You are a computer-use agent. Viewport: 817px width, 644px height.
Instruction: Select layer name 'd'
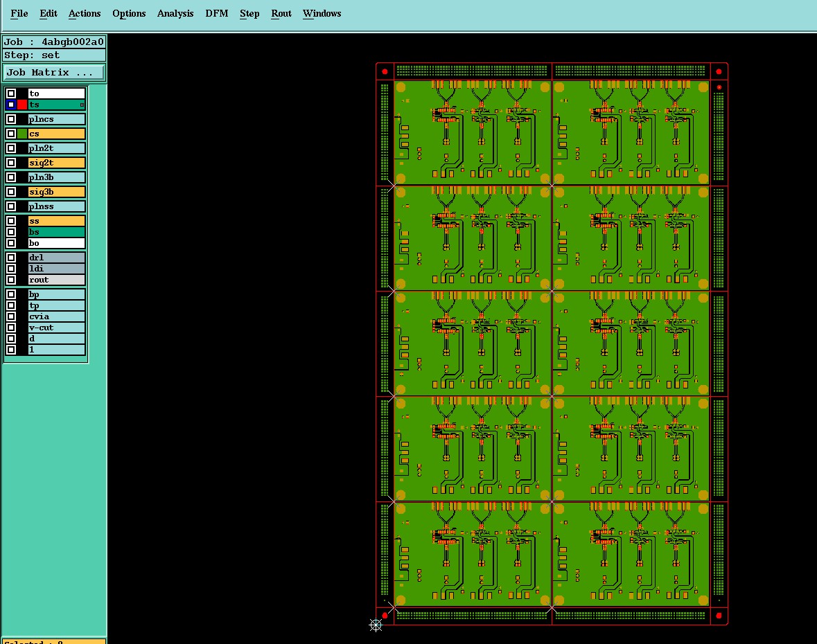(x=56, y=339)
